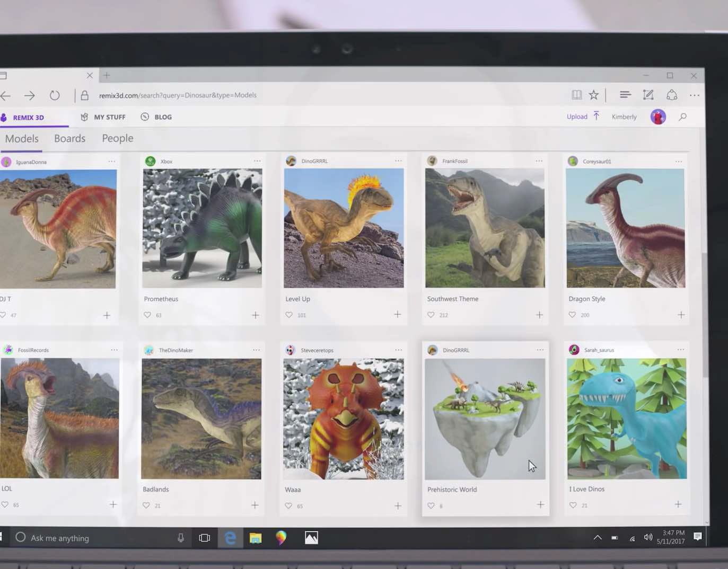Click the Cortana Ask me anything box
The image size is (728, 569).
pos(101,538)
